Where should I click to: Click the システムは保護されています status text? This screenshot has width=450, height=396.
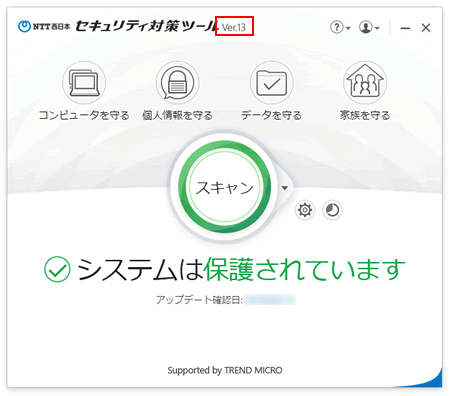click(241, 269)
